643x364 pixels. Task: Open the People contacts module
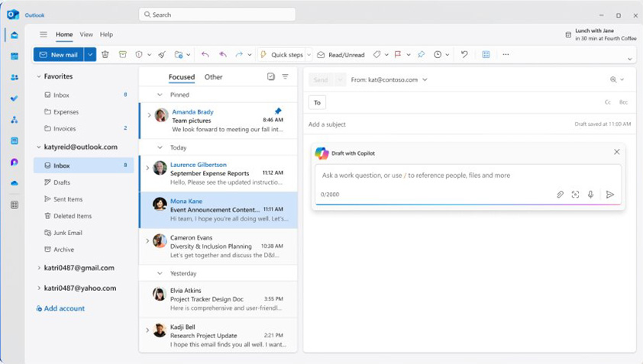15,77
